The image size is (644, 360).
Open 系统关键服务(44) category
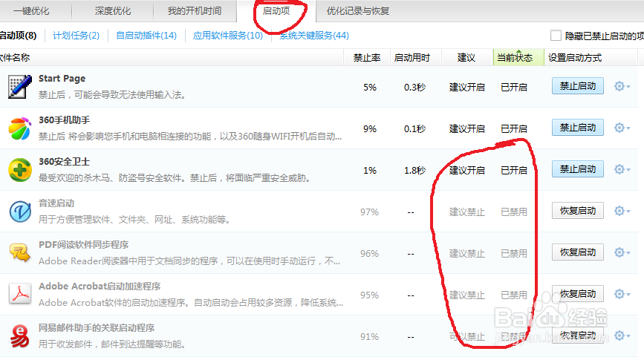coord(314,36)
